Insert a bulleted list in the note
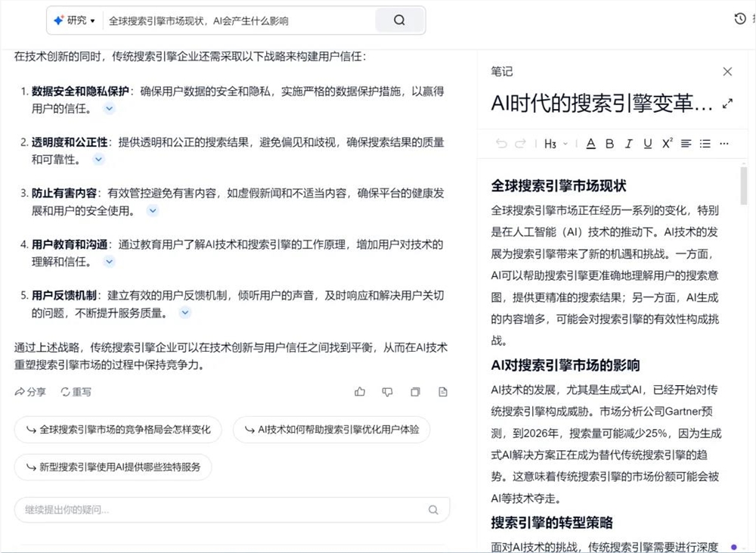 [x=705, y=143]
